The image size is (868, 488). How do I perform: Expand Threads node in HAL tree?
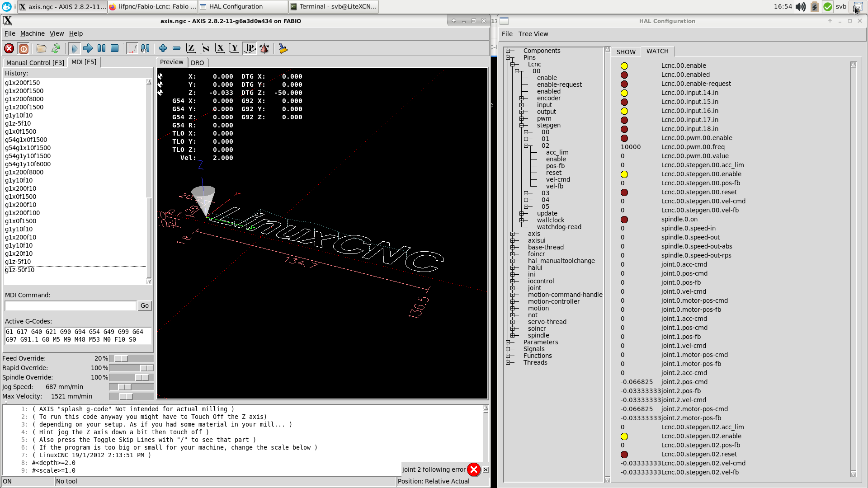point(508,363)
